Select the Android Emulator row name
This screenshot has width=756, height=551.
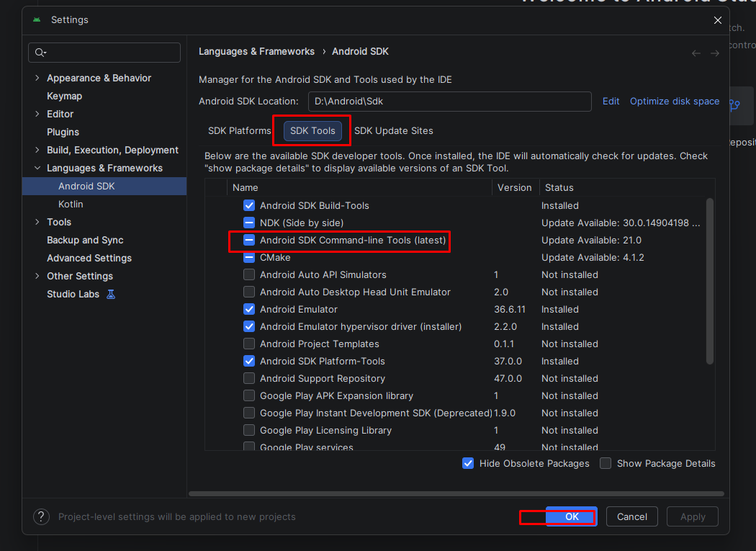tap(299, 309)
